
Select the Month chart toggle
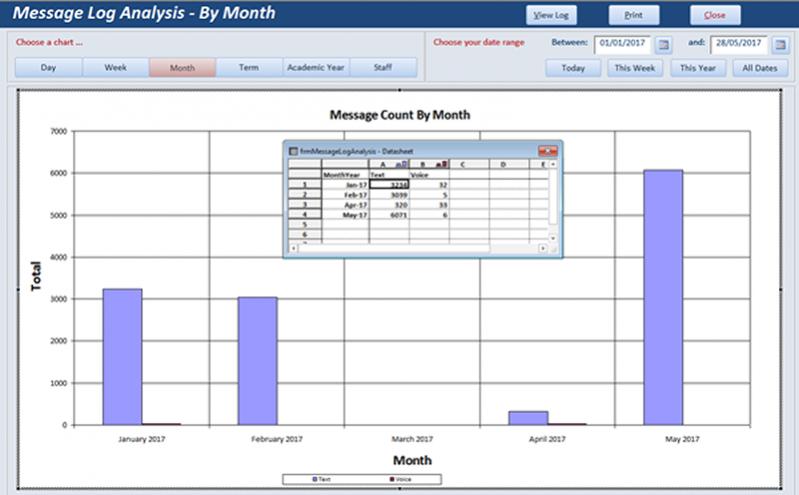point(182,67)
